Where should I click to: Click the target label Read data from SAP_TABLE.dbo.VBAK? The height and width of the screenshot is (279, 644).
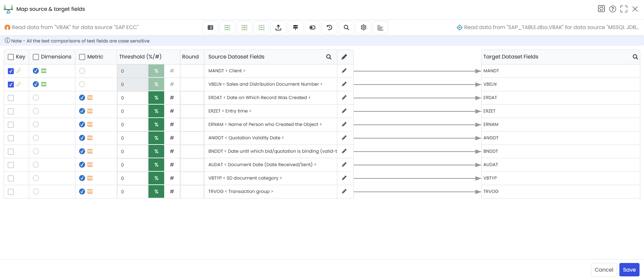tap(551, 27)
